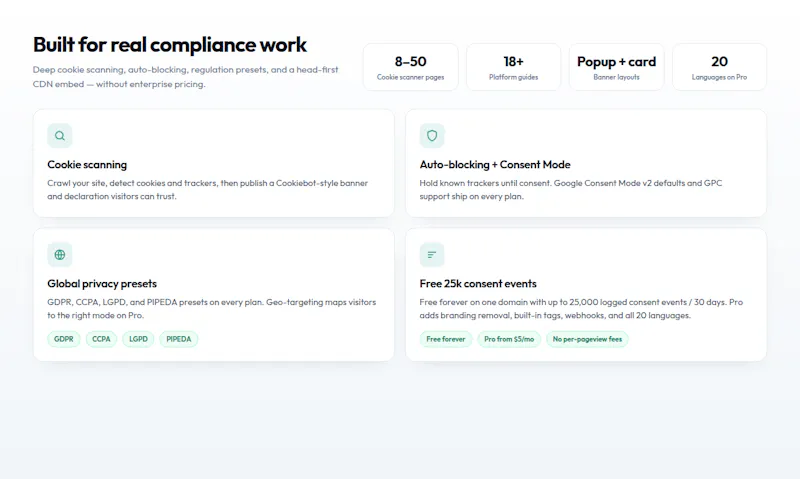Viewport: 800px width, 479px height.
Task: Click the 'Crawl your site' description text
Action: [208, 190]
